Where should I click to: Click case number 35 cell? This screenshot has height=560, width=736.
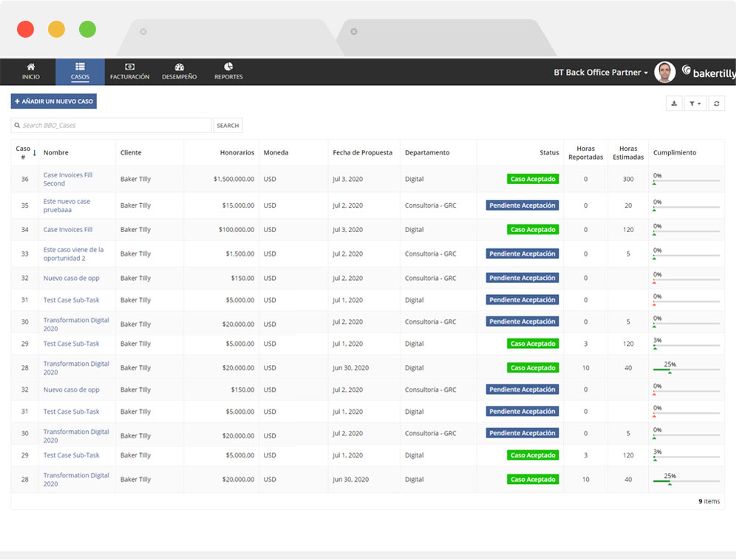(x=25, y=205)
